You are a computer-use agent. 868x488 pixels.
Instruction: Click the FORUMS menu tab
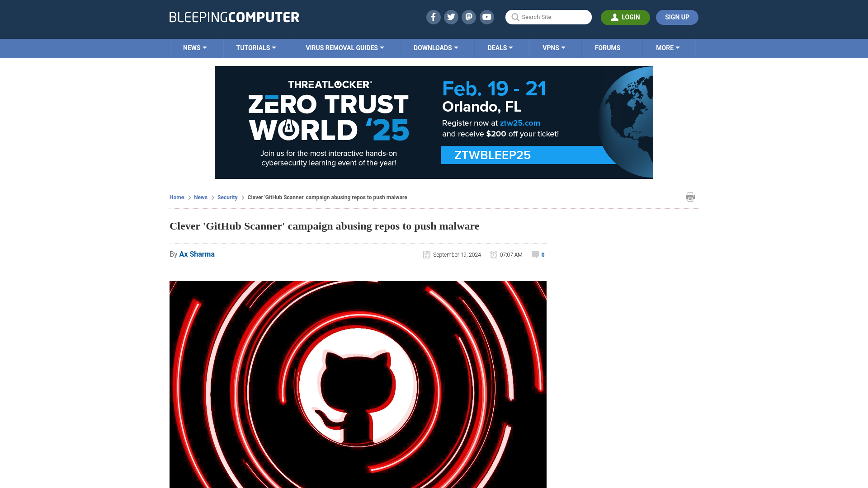(607, 47)
